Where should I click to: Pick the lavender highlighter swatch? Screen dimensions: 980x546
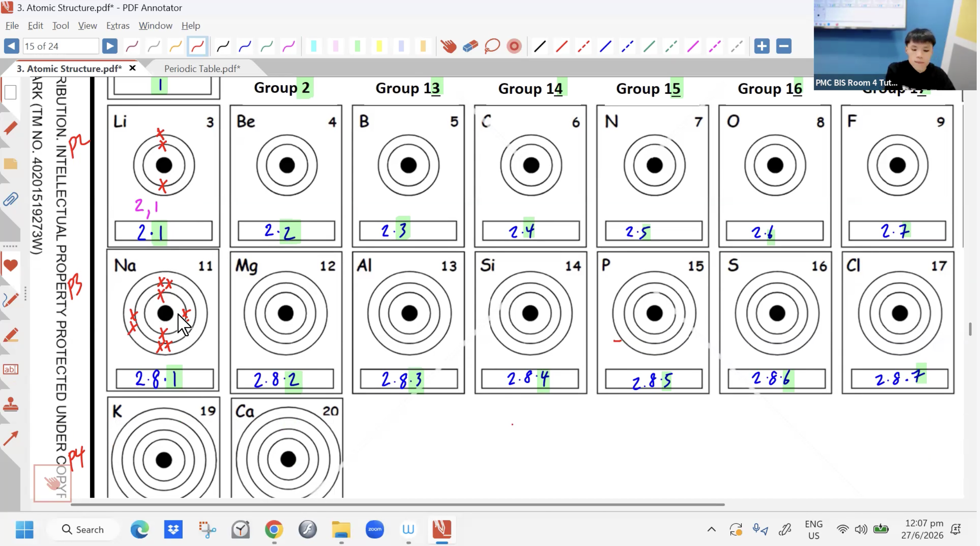(x=401, y=46)
